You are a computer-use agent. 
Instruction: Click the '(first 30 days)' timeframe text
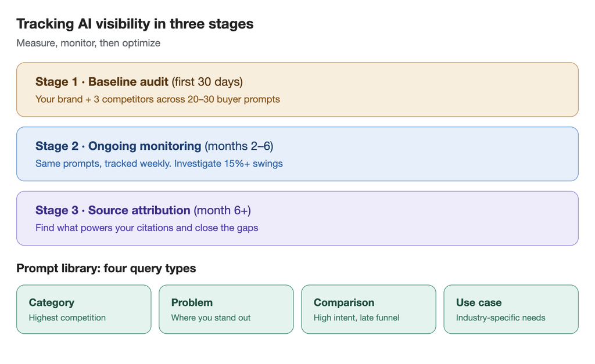[207, 82]
